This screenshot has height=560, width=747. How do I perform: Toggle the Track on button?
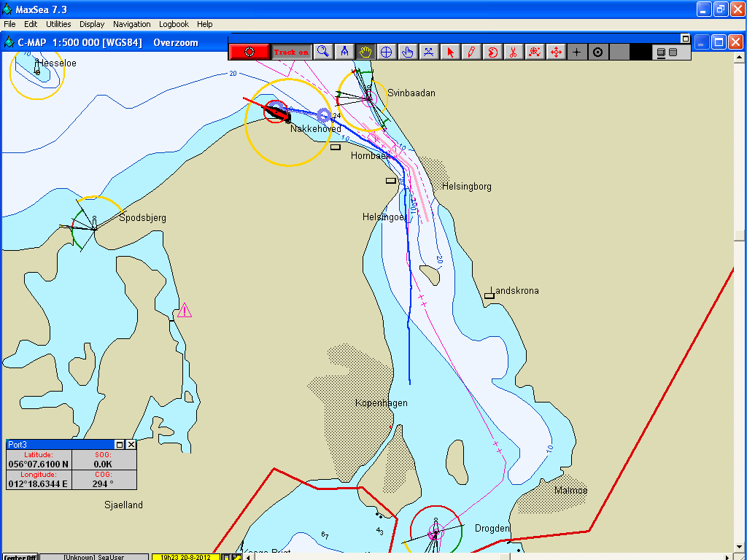click(291, 52)
